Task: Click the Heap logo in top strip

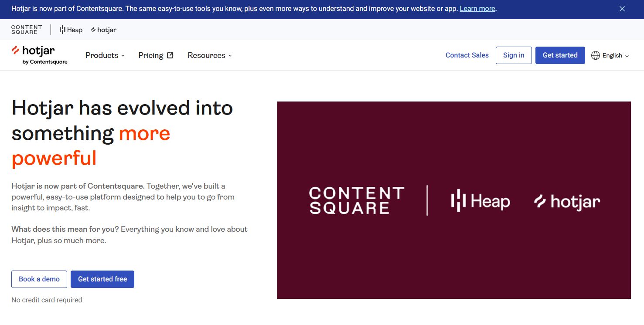Action: pyautogui.click(x=71, y=30)
